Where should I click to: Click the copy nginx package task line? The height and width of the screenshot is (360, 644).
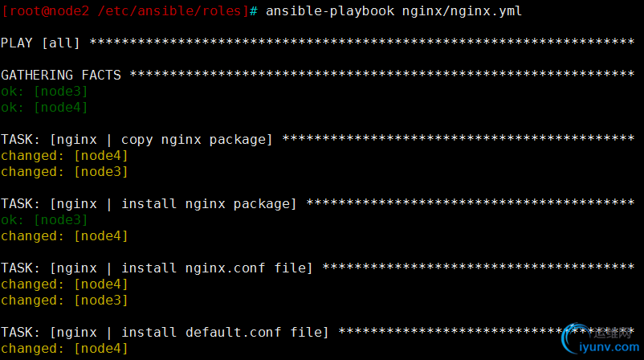click(318, 139)
